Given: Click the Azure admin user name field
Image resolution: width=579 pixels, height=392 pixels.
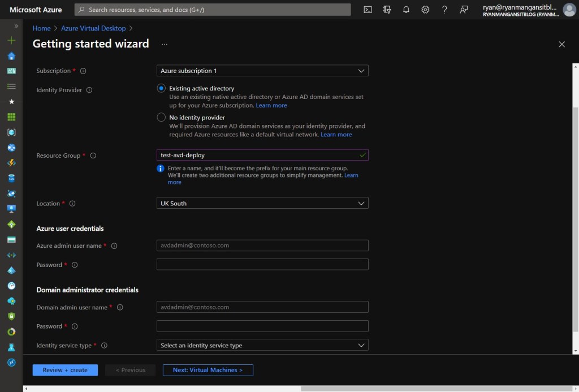Looking at the screenshot, I should [x=262, y=245].
